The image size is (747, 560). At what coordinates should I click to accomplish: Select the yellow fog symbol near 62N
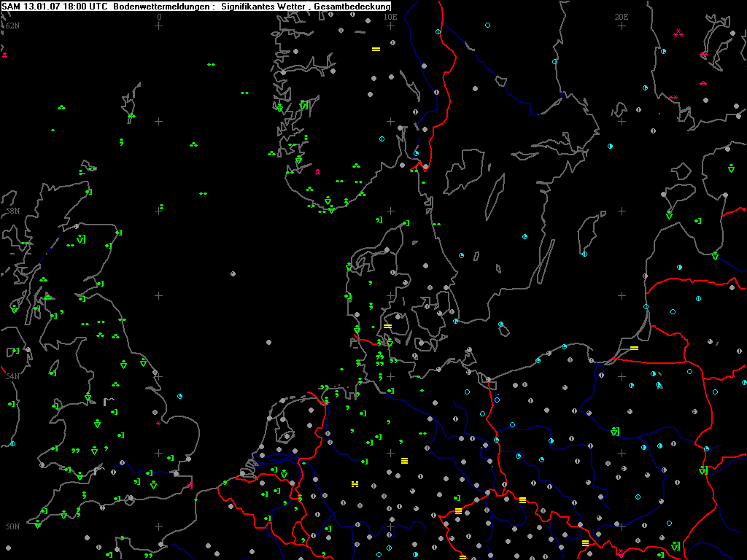point(376,49)
